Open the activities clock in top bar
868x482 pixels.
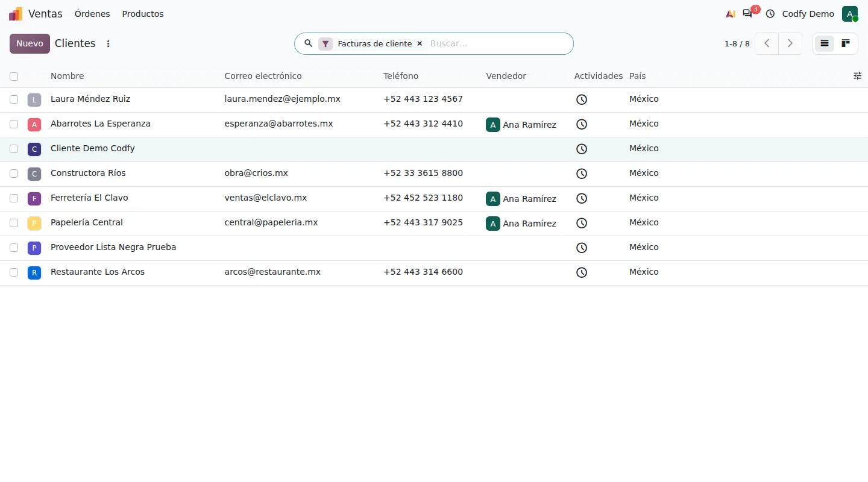pyautogui.click(x=770, y=14)
